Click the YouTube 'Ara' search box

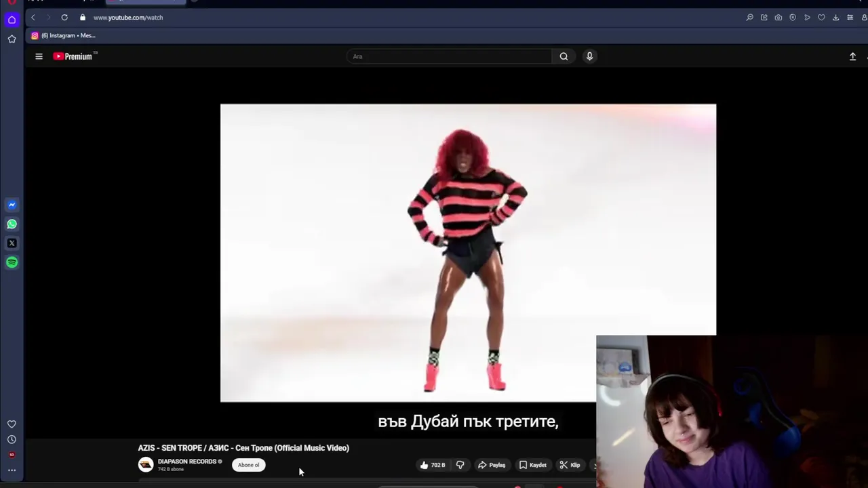click(x=449, y=56)
